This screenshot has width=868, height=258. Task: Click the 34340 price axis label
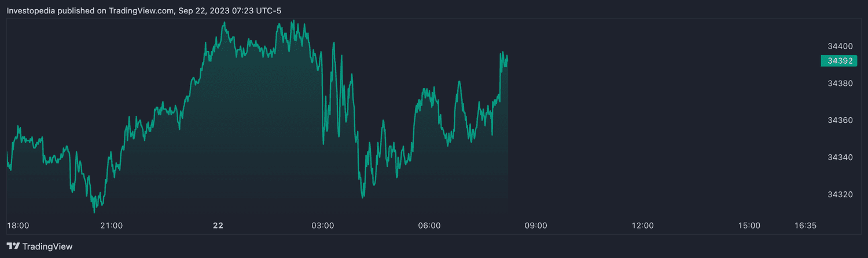(840, 158)
